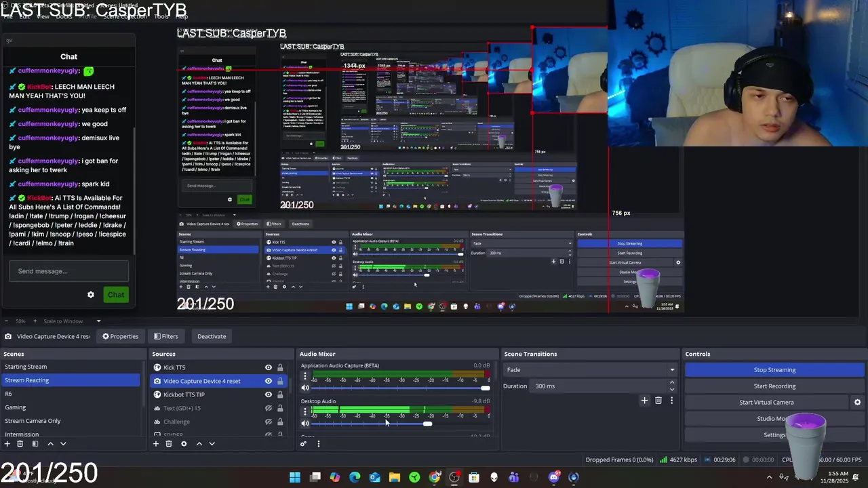This screenshot has width=868, height=488.
Task: Open Application Audio Capture three-dot options
Action: point(305,376)
